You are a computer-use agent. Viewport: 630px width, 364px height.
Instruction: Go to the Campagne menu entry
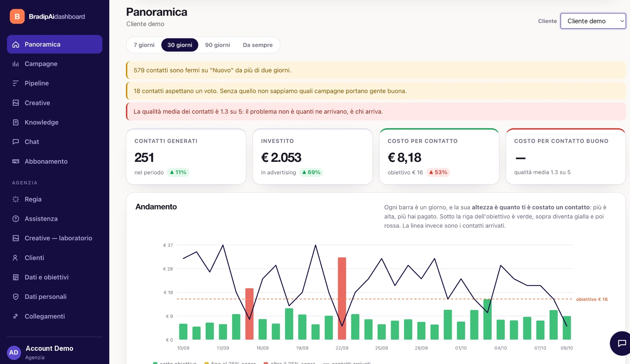pyautogui.click(x=54, y=64)
